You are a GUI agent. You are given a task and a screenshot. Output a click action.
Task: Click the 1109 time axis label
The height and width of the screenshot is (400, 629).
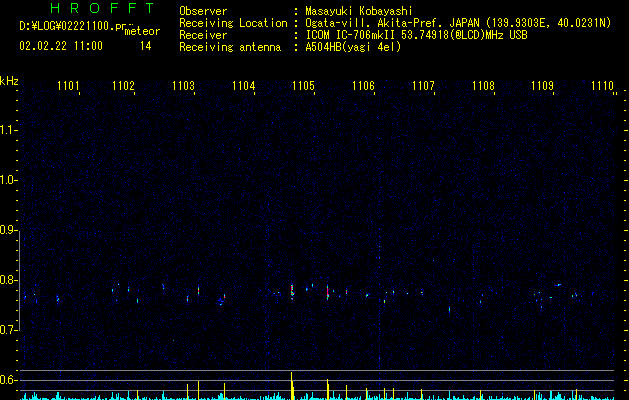coord(542,86)
